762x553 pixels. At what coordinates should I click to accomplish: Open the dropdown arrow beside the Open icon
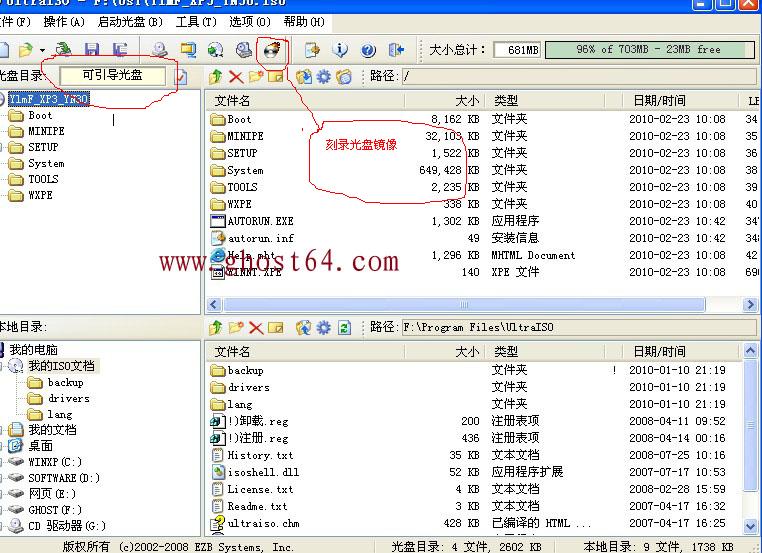coord(42,50)
